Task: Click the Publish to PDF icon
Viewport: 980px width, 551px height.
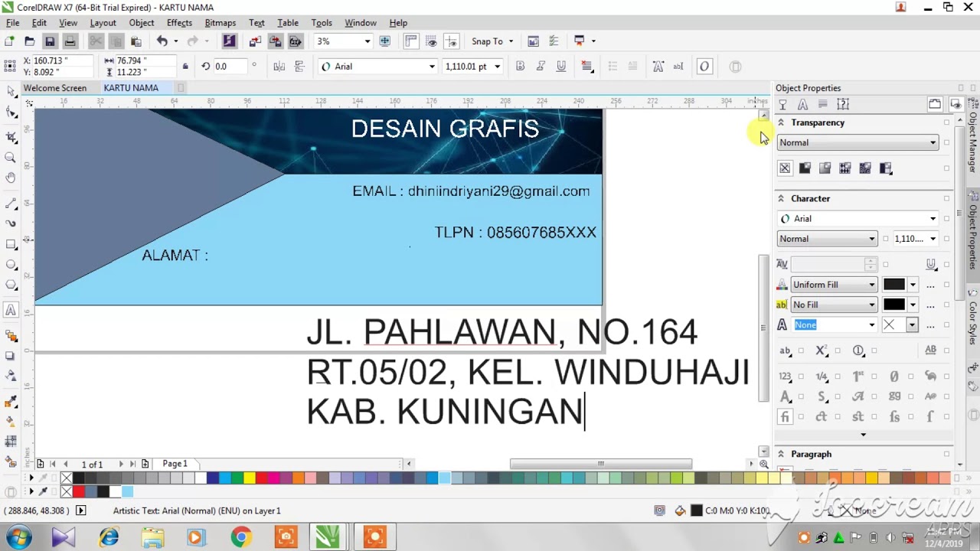Action: tap(295, 41)
